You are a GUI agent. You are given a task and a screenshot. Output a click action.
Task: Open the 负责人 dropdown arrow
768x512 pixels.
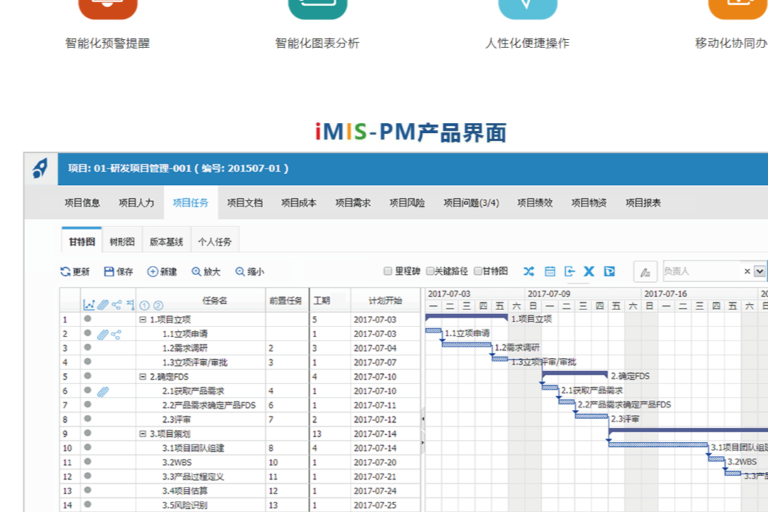[x=759, y=271]
